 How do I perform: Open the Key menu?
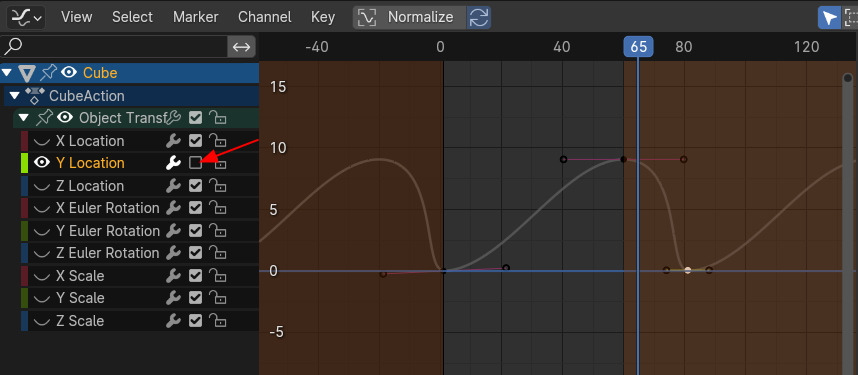323,17
